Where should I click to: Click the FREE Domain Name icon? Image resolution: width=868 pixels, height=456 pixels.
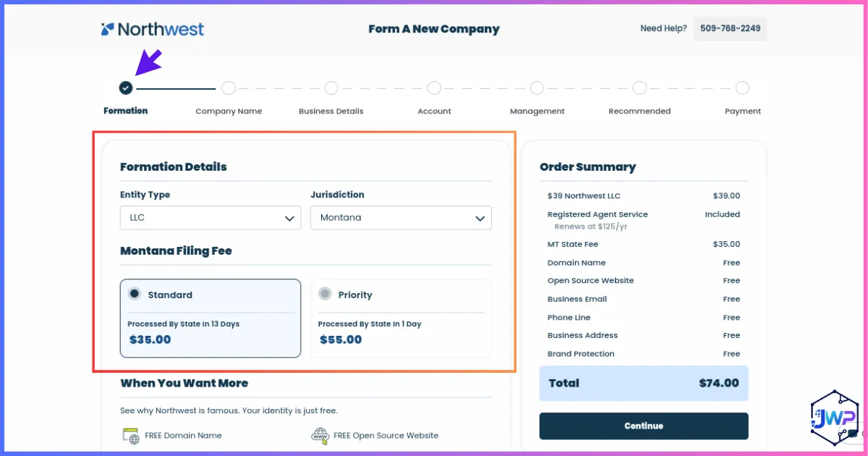(130, 436)
